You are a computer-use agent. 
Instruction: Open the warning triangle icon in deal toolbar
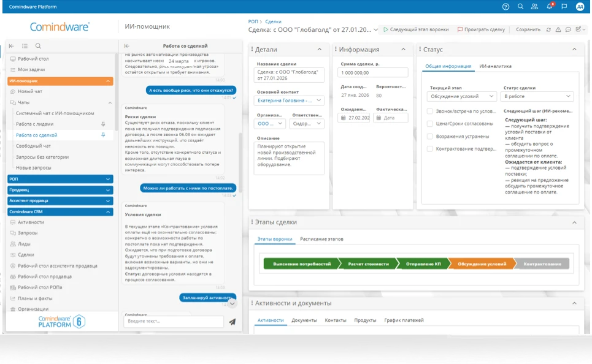(558, 29)
